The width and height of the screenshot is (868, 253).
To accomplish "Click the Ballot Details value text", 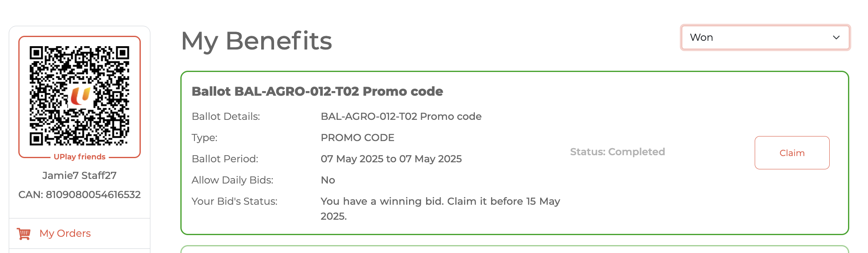I will [x=401, y=117].
